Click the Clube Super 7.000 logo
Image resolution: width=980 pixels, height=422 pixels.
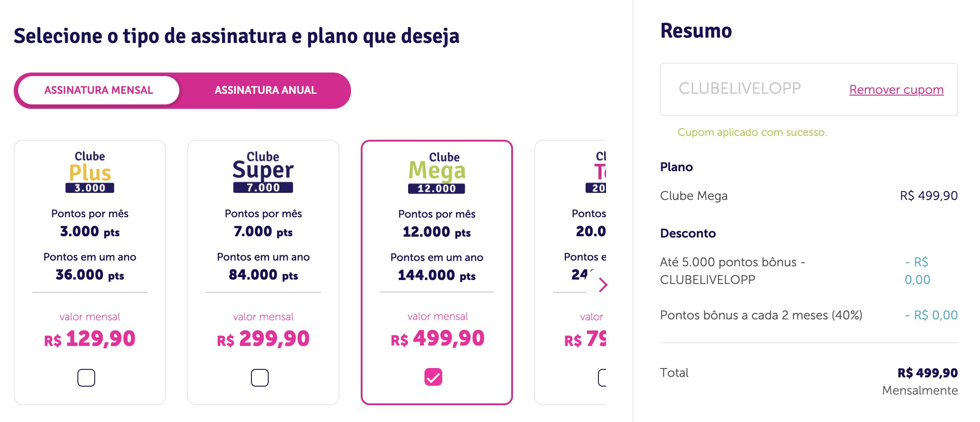click(x=263, y=172)
